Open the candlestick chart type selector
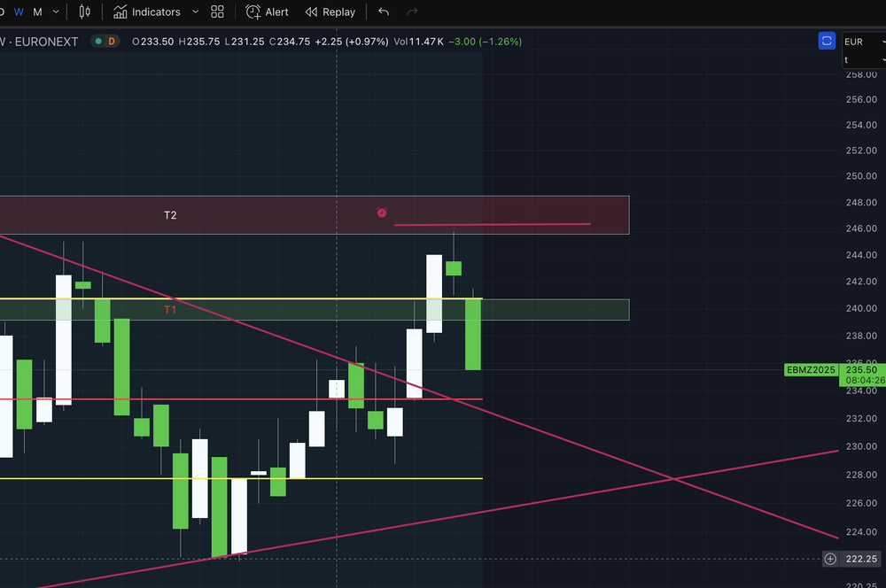886x588 pixels. tap(84, 12)
